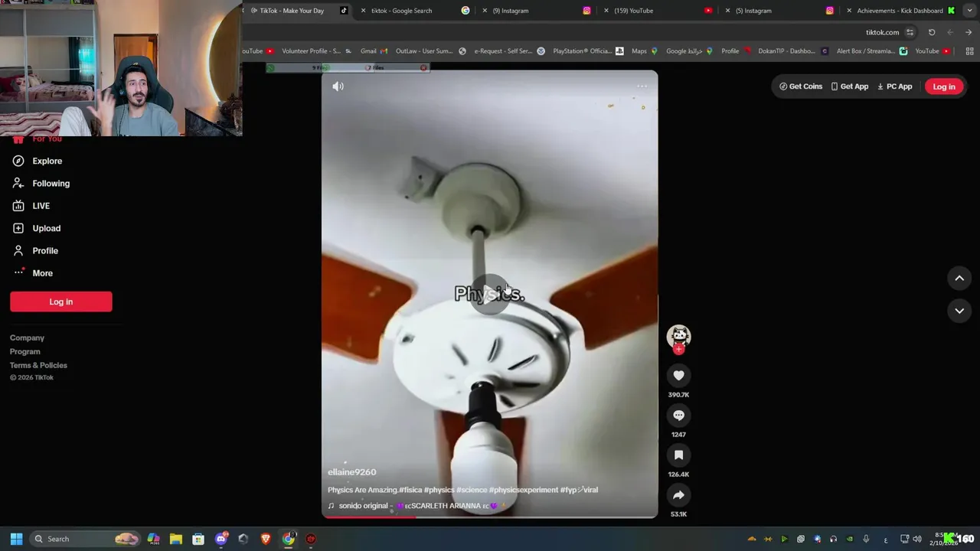
Task: Open More in the TikTok sidebar
Action: tap(42, 273)
